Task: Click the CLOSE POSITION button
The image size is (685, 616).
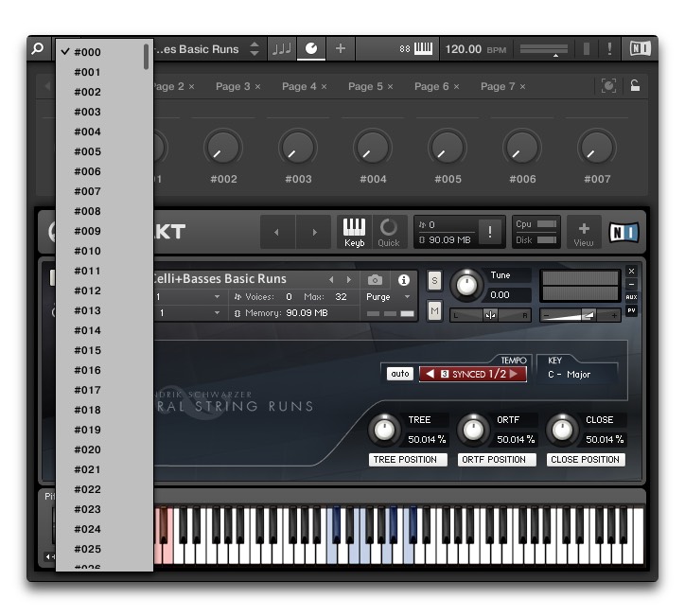Action: point(586,460)
